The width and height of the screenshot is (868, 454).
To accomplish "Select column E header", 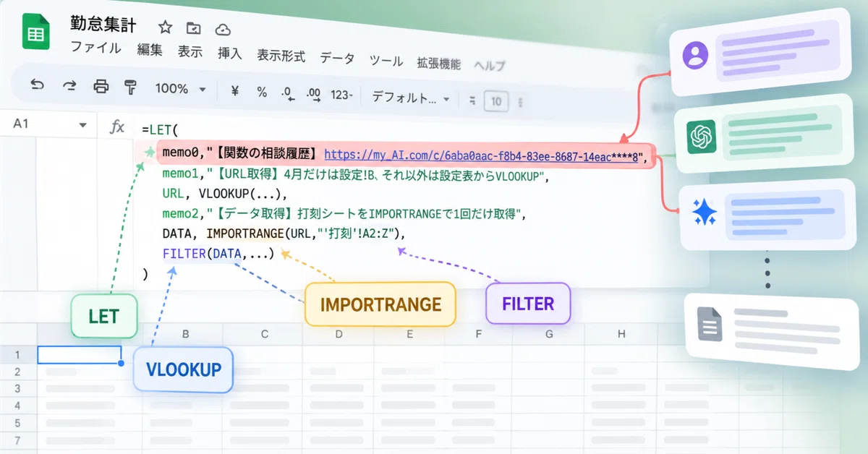I will pos(409,334).
